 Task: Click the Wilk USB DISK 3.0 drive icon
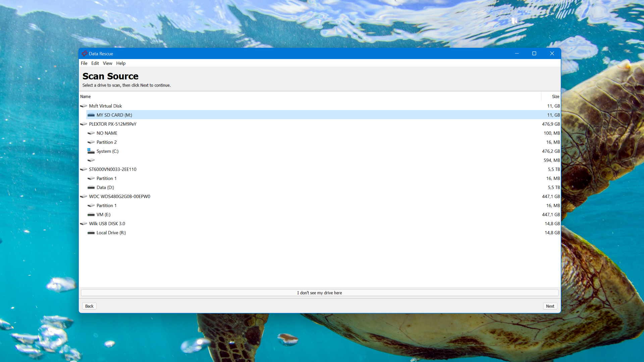point(84,224)
